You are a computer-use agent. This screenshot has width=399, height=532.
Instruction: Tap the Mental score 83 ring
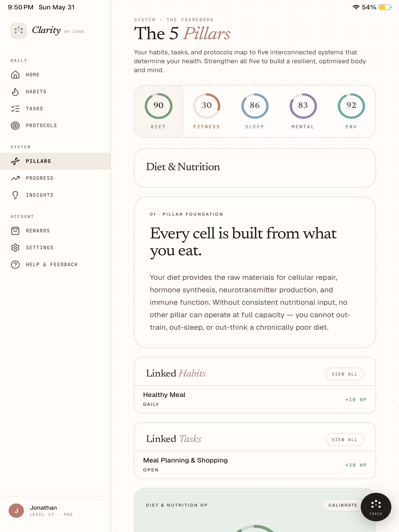click(x=303, y=106)
